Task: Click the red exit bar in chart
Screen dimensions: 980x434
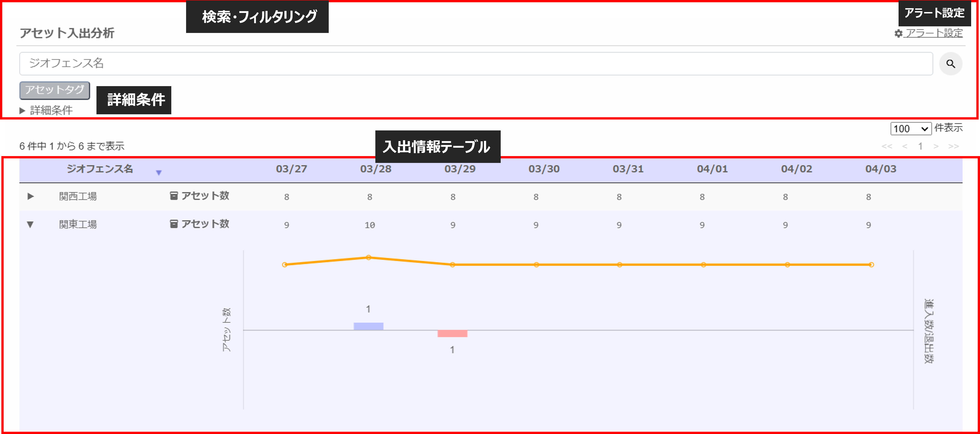Action: (452, 334)
